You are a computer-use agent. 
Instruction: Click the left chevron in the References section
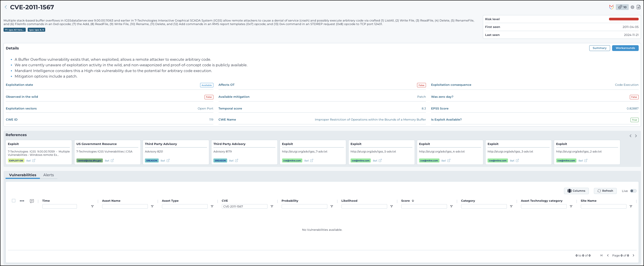tap(630, 135)
